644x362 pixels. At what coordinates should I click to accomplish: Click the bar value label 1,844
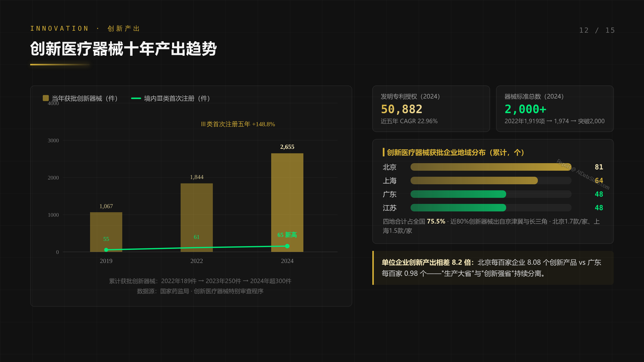[x=197, y=177]
